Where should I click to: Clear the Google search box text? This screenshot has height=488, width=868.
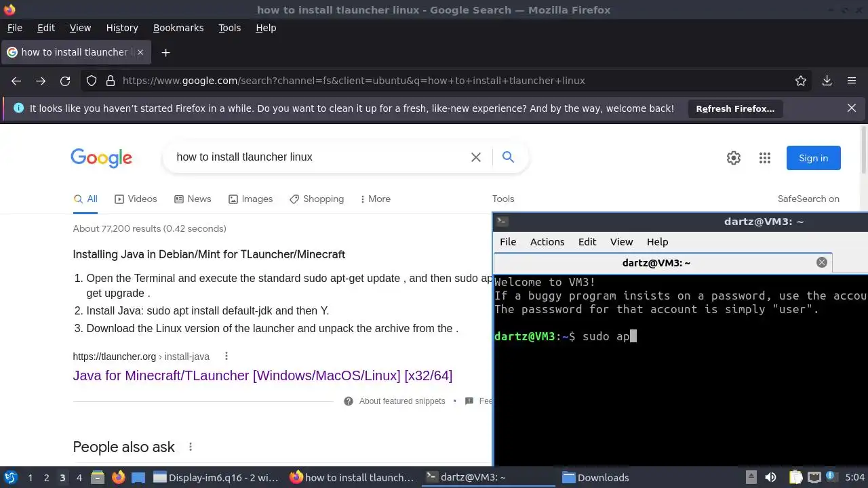(476, 157)
